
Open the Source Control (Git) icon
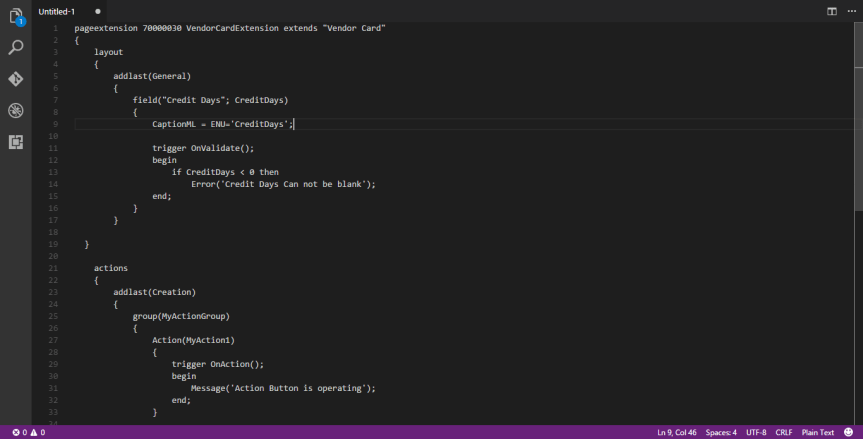point(16,79)
